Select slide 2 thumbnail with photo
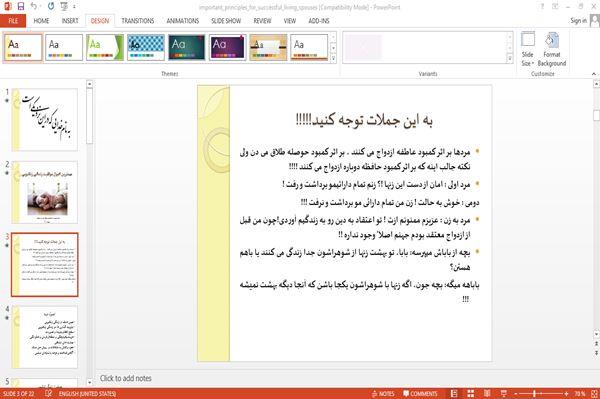 tap(45, 192)
